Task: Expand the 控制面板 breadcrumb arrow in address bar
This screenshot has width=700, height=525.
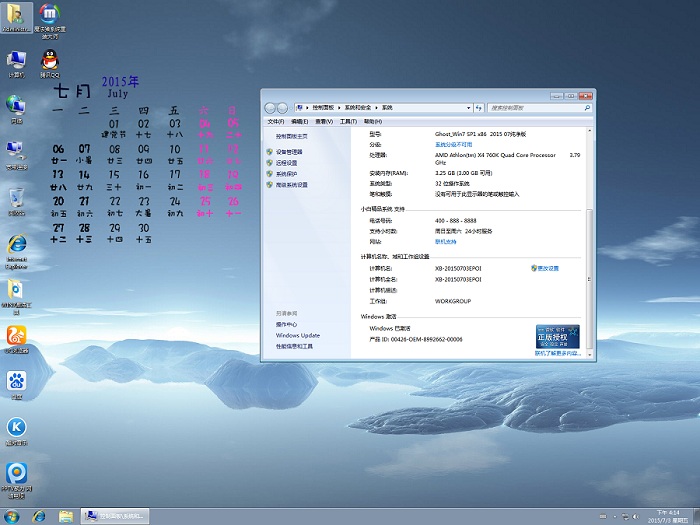Action: [x=339, y=106]
